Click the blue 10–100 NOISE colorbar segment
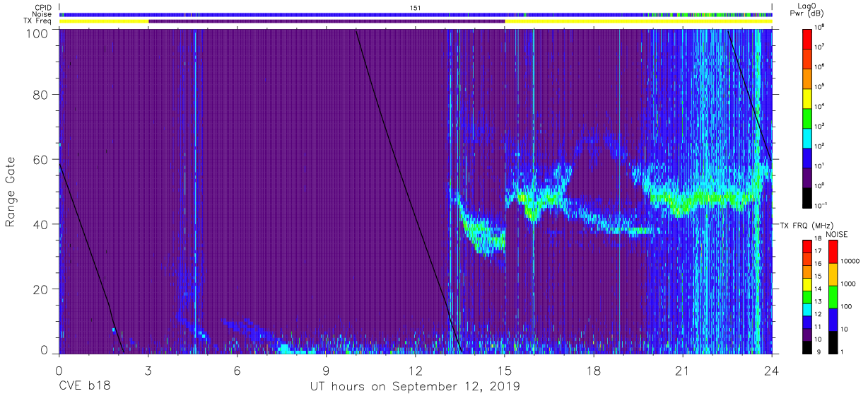868x401 pixels. 832,319
